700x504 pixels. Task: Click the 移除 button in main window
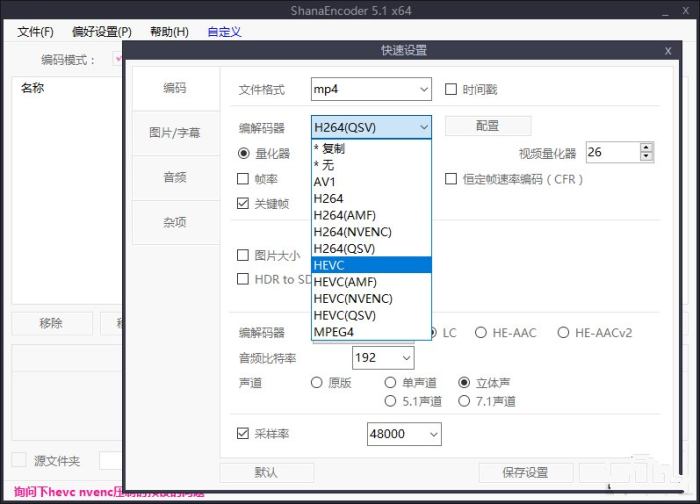[x=52, y=323]
